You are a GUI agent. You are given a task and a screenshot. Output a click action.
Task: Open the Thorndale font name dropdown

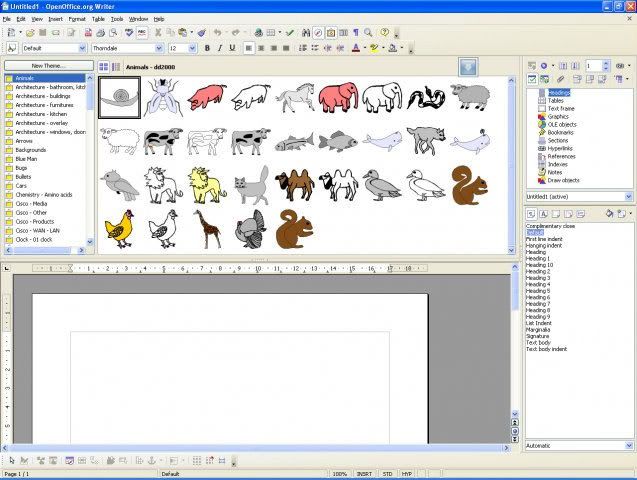160,47
